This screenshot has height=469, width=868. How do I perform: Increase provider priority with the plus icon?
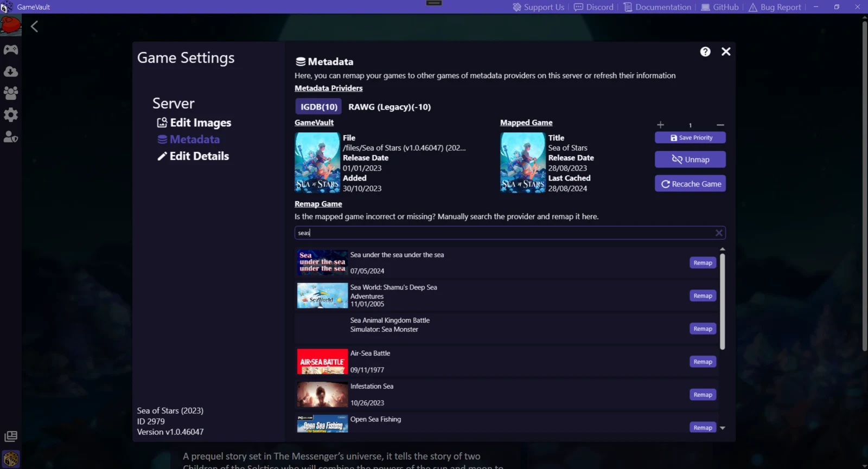(x=660, y=125)
